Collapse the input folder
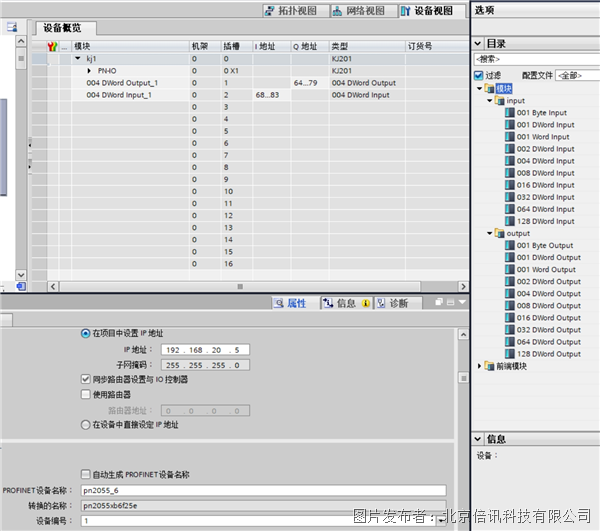Viewport: 600px width, 531px height. pyautogui.click(x=489, y=101)
